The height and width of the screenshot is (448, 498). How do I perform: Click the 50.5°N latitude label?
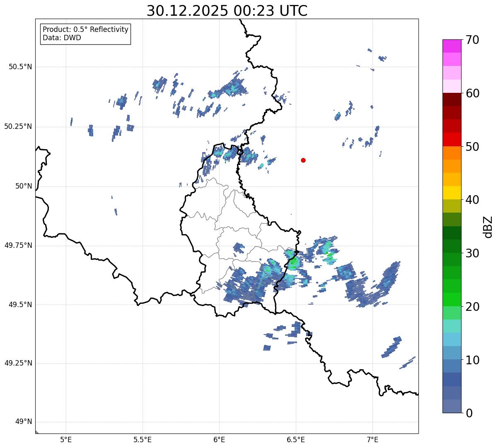(20, 67)
